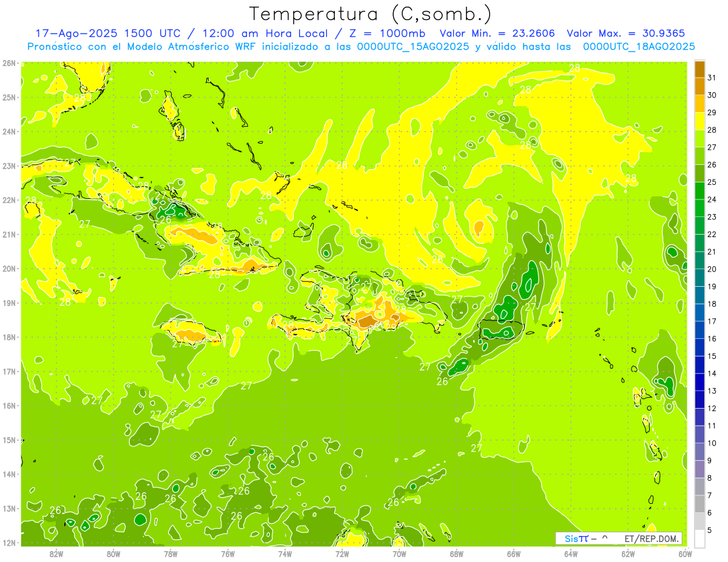Pick the gold legend swatch between 29 and 30
728x562 pixels.
[x=699, y=104]
